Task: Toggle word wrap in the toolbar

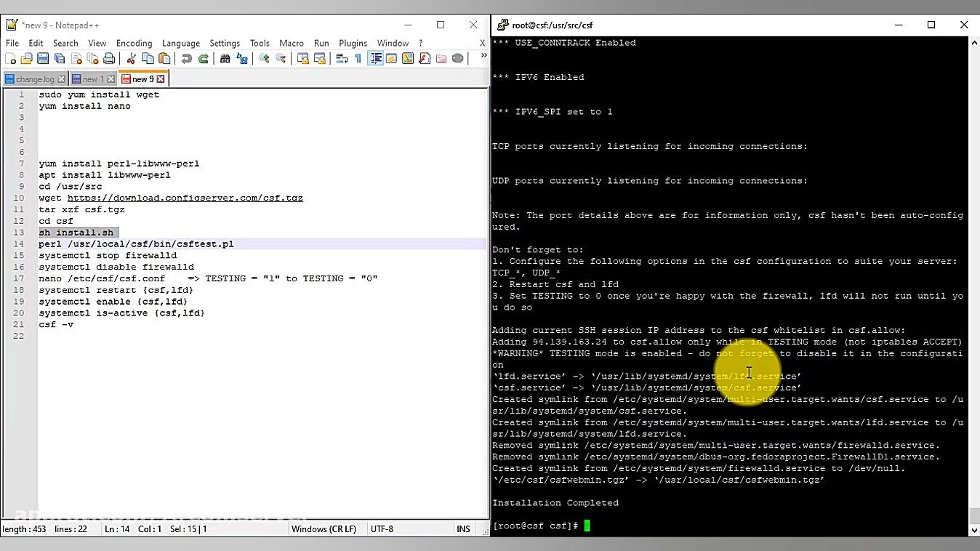Action: coord(342,59)
